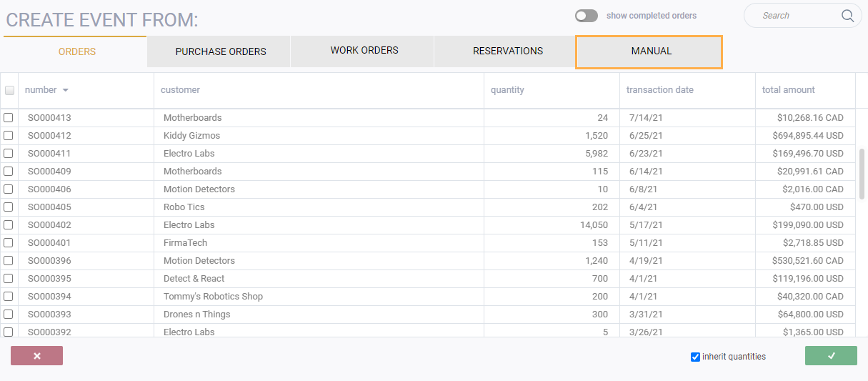
Task: Sort by the customer column header
Action: pos(180,90)
